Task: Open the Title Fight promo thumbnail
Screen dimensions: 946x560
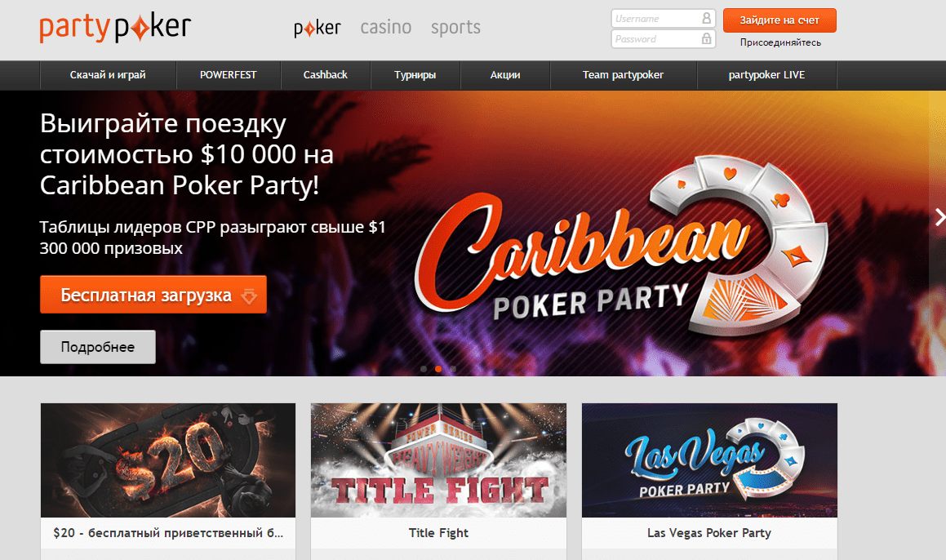Action: pos(438,460)
